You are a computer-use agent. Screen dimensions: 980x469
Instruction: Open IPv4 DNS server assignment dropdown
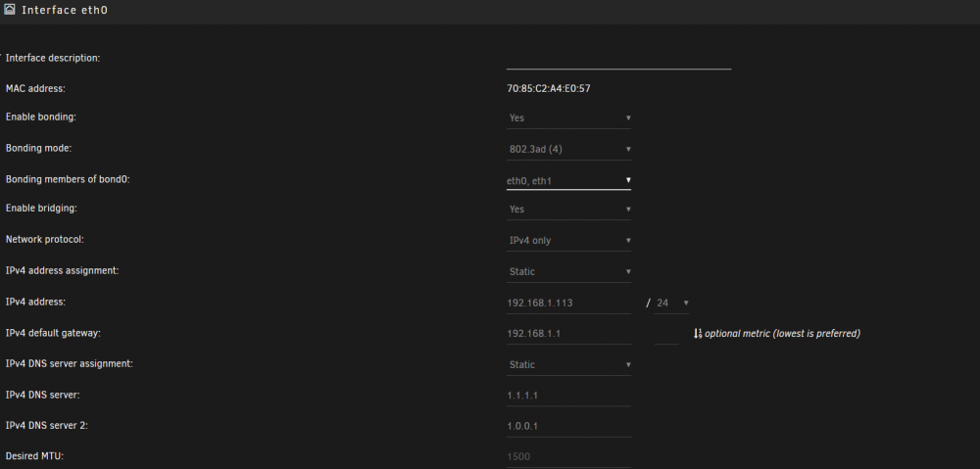click(x=568, y=364)
